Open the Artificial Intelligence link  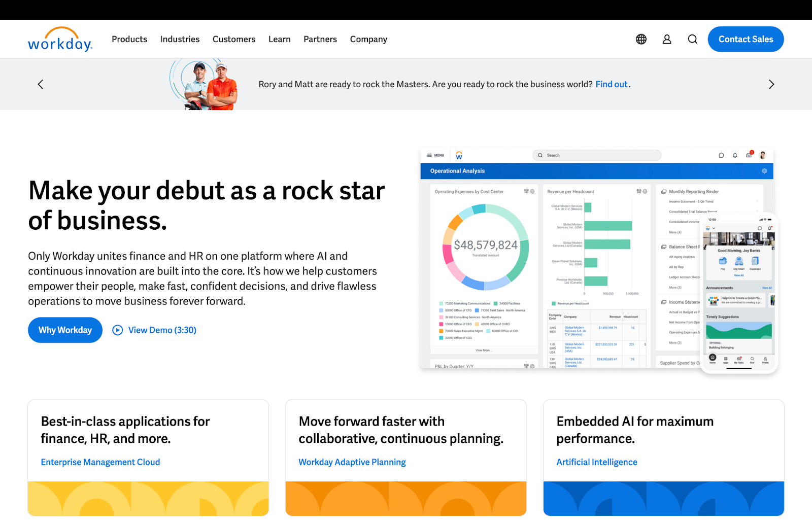597,462
